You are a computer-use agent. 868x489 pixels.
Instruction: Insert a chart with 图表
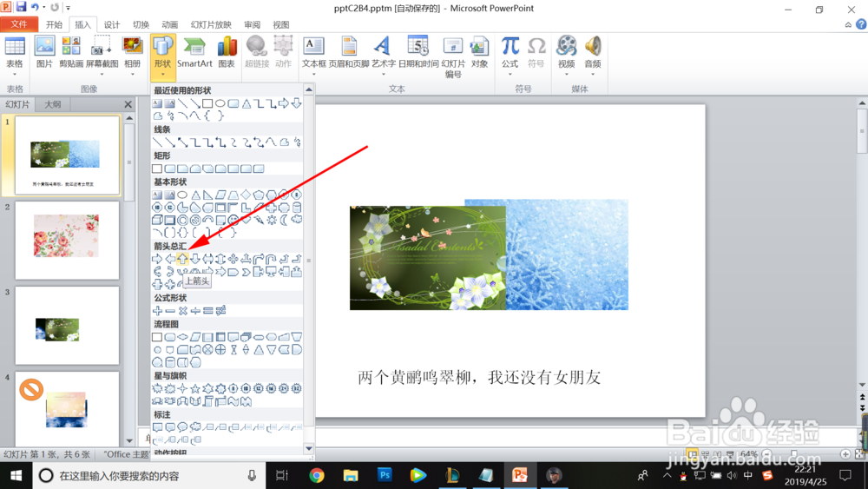coord(227,52)
